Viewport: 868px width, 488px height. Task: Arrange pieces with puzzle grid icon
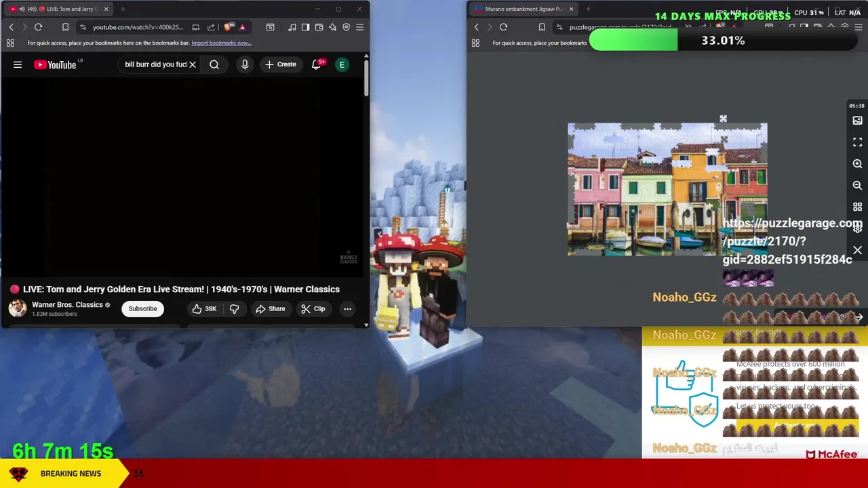tap(857, 207)
